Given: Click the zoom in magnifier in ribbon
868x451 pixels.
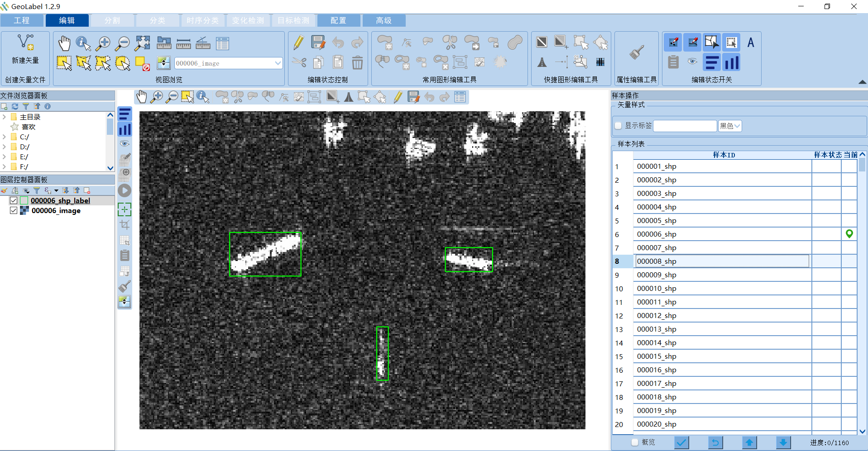Looking at the screenshot, I should pyautogui.click(x=103, y=43).
